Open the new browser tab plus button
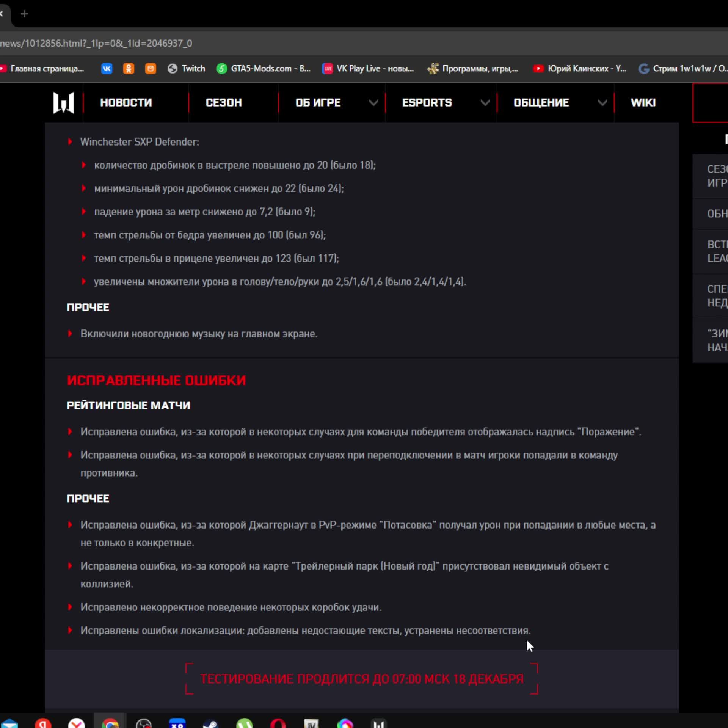This screenshot has height=728, width=728. point(25,14)
